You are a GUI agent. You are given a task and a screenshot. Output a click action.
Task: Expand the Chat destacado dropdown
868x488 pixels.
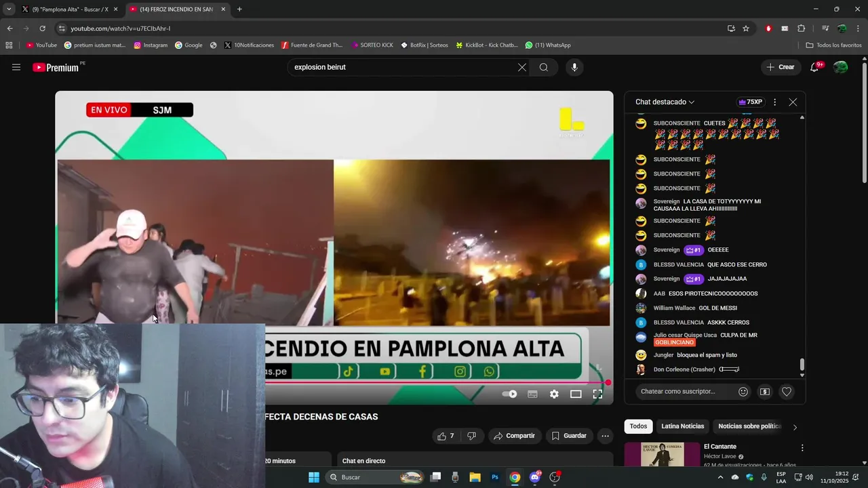(x=665, y=102)
